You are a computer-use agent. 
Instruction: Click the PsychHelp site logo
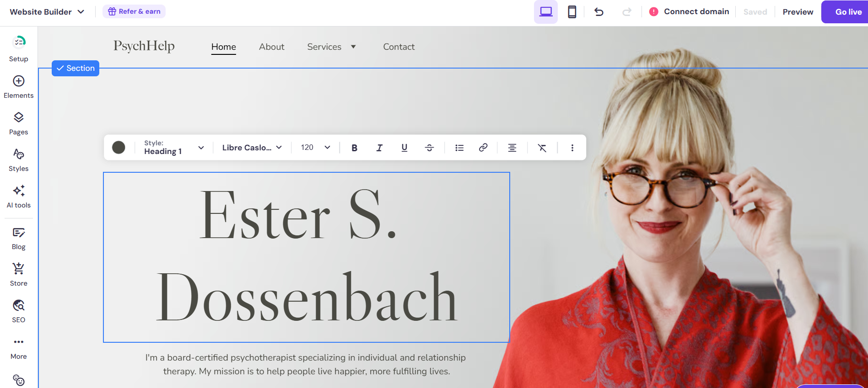(x=144, y=46)
